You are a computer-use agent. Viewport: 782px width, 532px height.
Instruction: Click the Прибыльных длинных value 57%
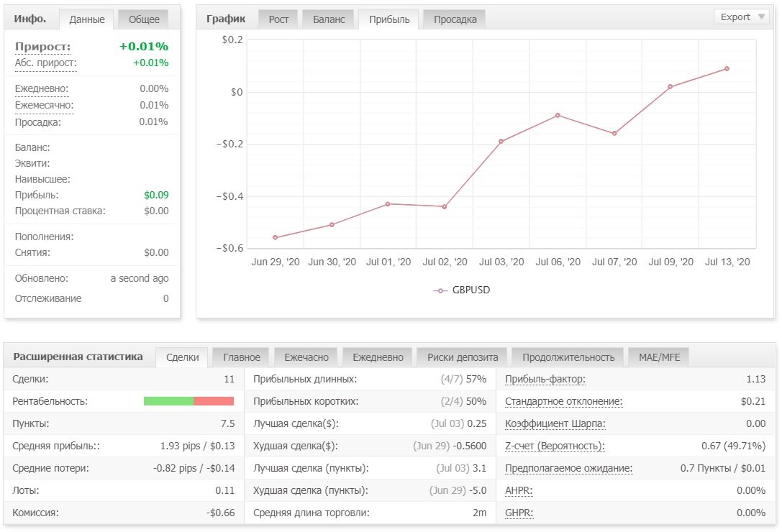[x=476, y=379]
